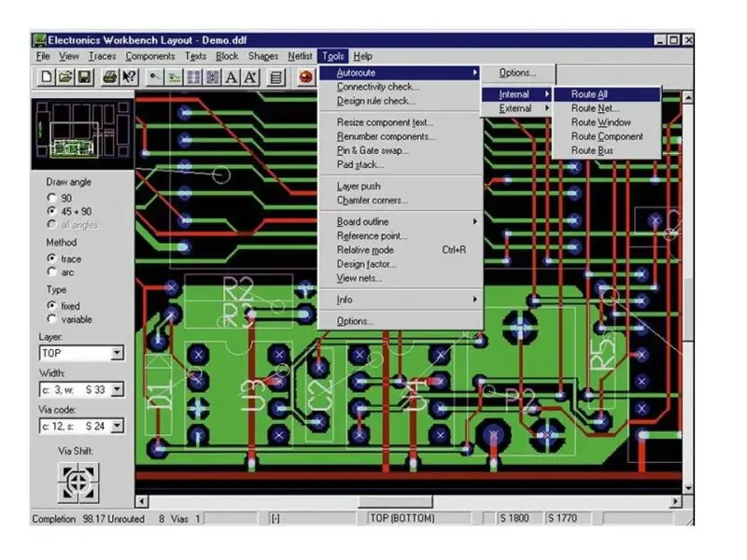The height and width of the screenshot is (560, 747).
Task: Select the plain letter A text tool
Action: 232,77
